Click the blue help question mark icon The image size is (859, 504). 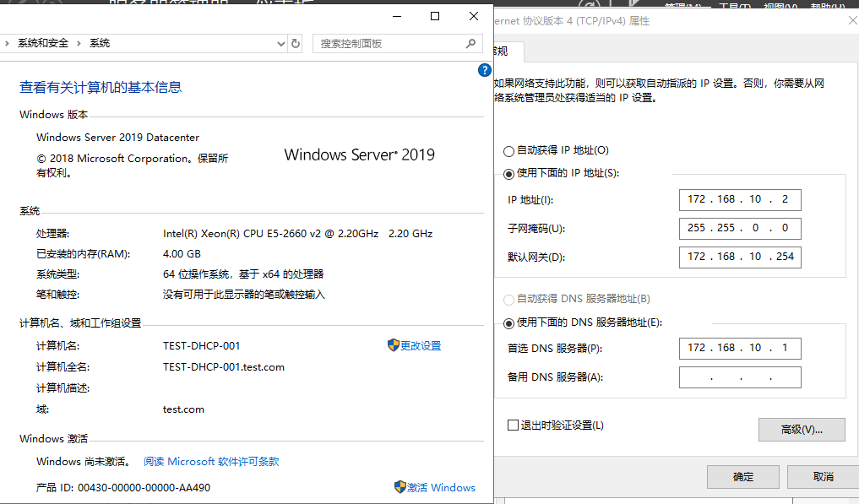coord(484,70)
